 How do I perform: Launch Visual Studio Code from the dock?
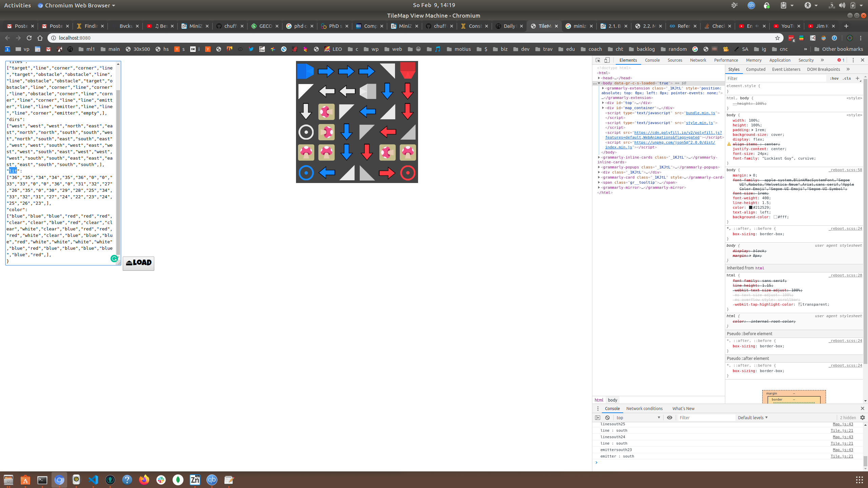click(x=93, y=480)
